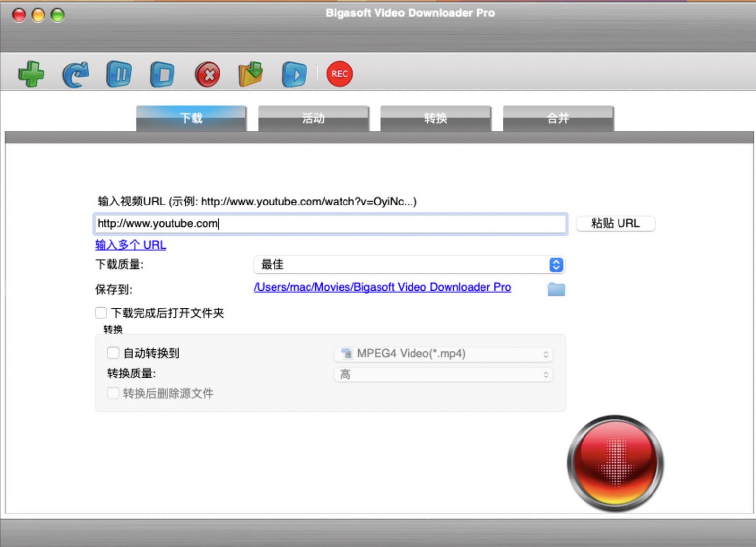
Task: Click the 粘贴 URL button
Action: point(616,223)
